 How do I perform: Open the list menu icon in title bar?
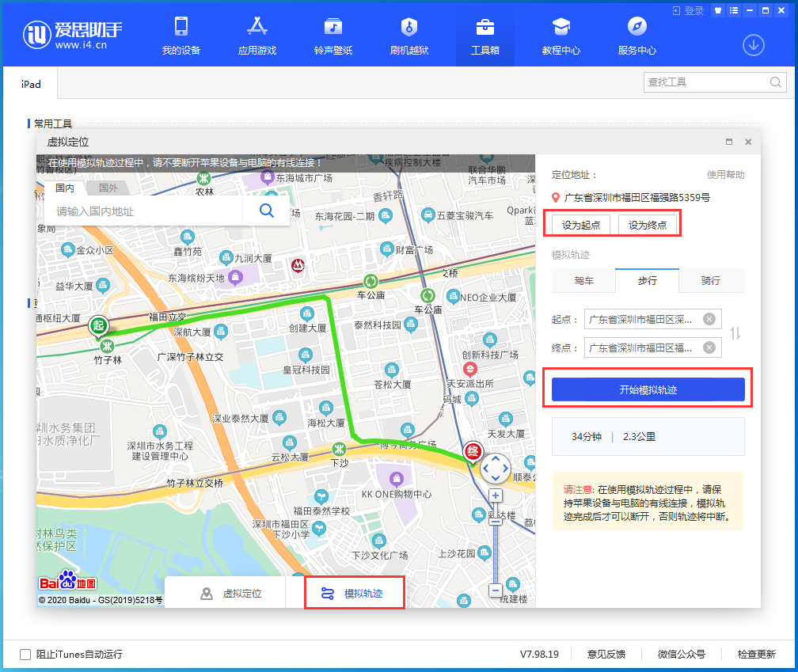coord(733,10)
